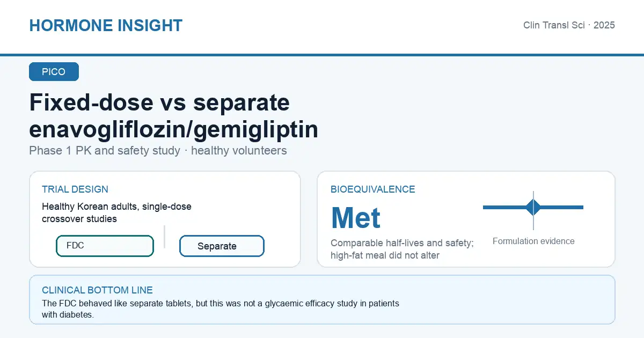The height and width of the screenshot is (338, 644).
Task: Click the horizontal confidence interval bar
Action: coord(533,207)
